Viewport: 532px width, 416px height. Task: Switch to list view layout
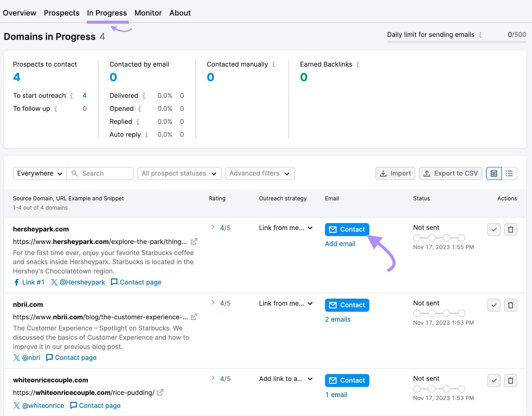coord(509,173)
